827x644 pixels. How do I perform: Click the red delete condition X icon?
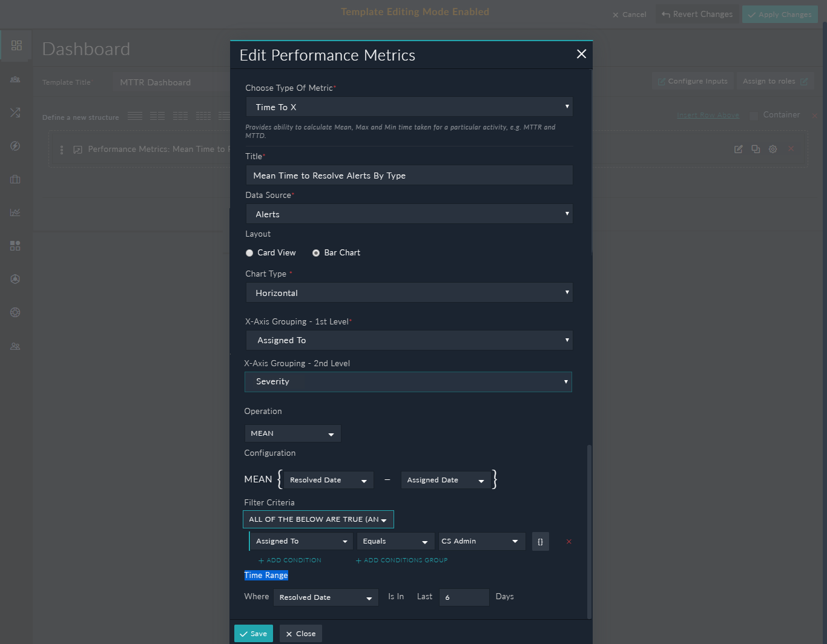[568, 542]
